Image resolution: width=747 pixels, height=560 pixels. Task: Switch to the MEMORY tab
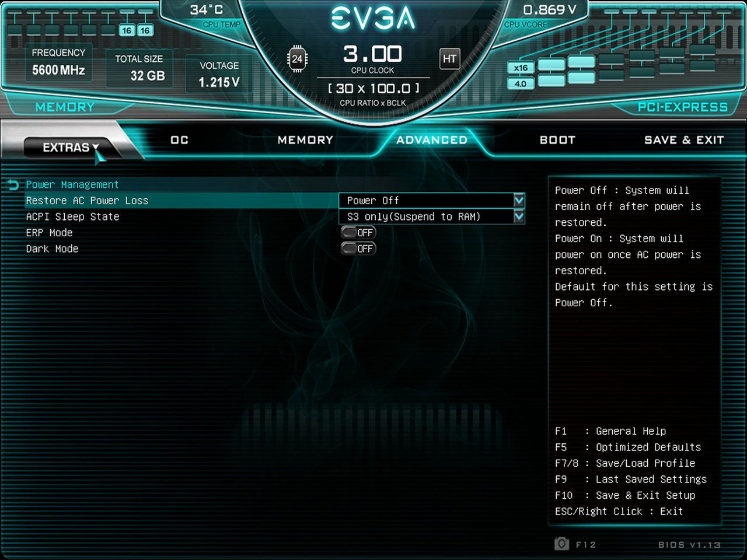(305, 140)
